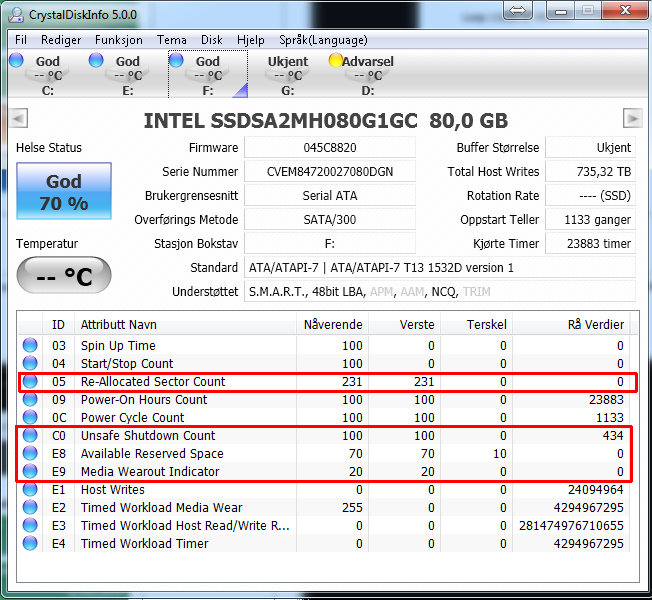
Task: Open the Tema menu
Action: point(171,40)
